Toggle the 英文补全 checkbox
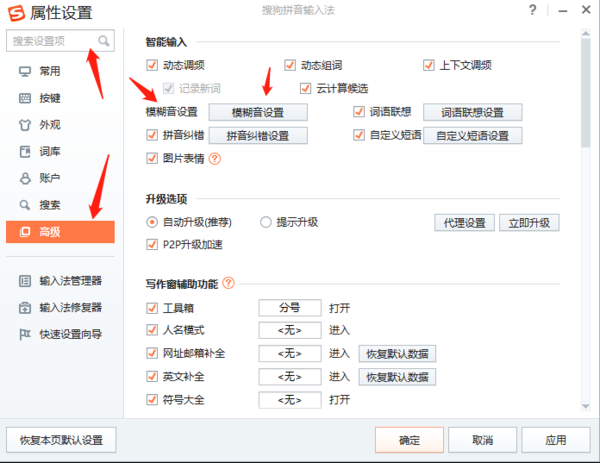600x463 pixels. click(x=152, y=377)
